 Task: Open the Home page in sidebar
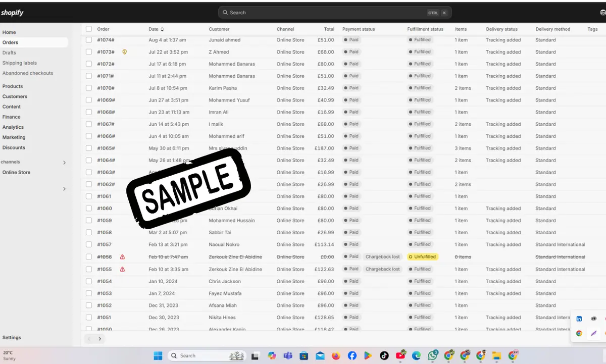coord(9,32)
